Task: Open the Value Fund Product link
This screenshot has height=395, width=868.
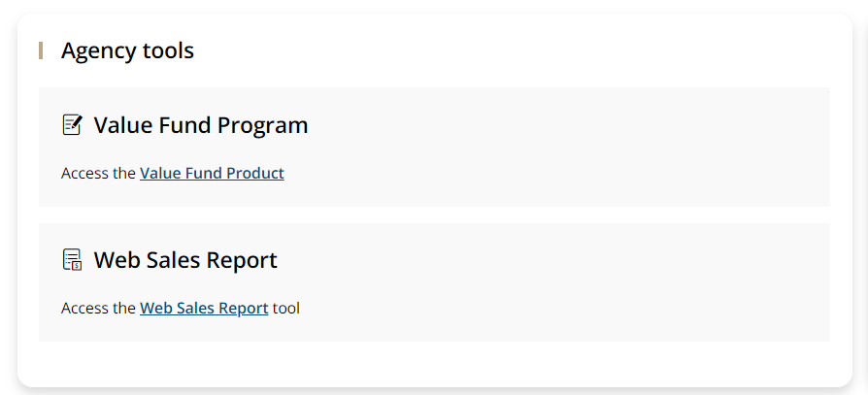Action: [212, 174]
